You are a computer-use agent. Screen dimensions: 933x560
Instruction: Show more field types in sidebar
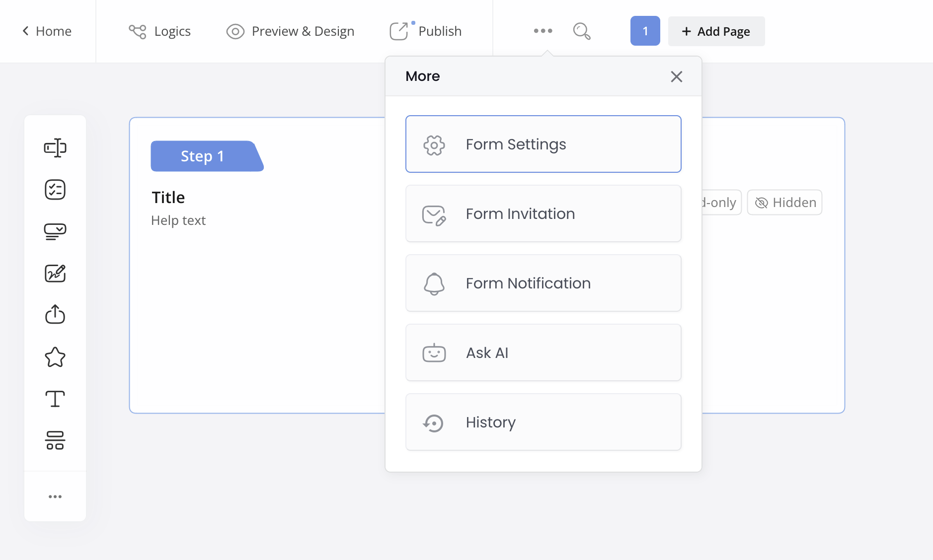55,496
